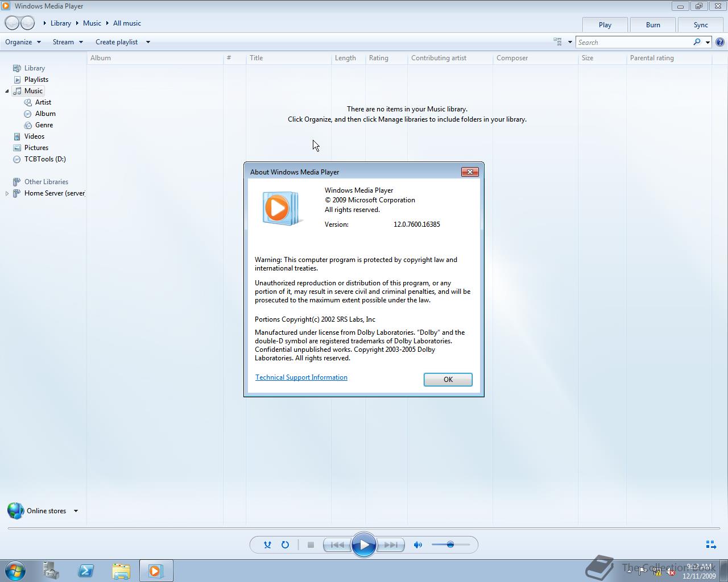
Task: Sort by Rating column header
Action: (x=386, y=58)
